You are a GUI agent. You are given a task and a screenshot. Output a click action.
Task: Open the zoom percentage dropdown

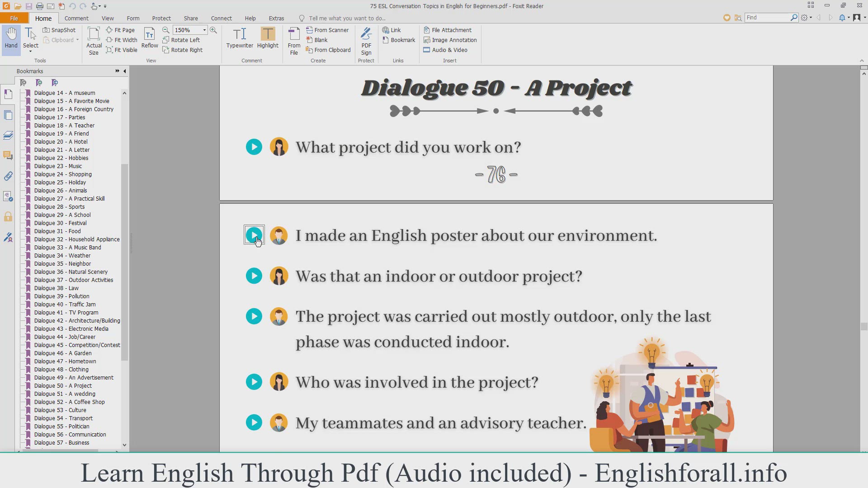(204, 30)
